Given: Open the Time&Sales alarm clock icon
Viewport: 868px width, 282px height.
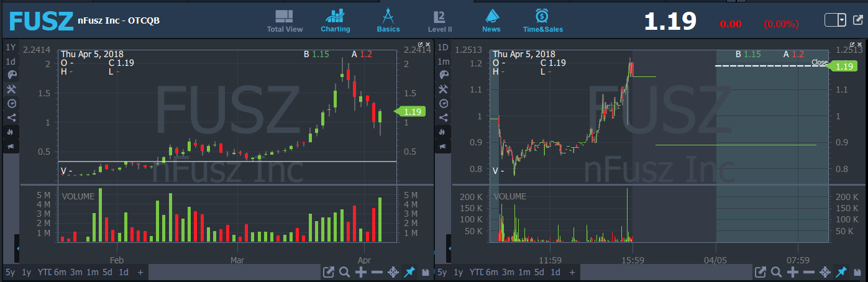Looking at the screenshot, I should click(x=542, y=20).
